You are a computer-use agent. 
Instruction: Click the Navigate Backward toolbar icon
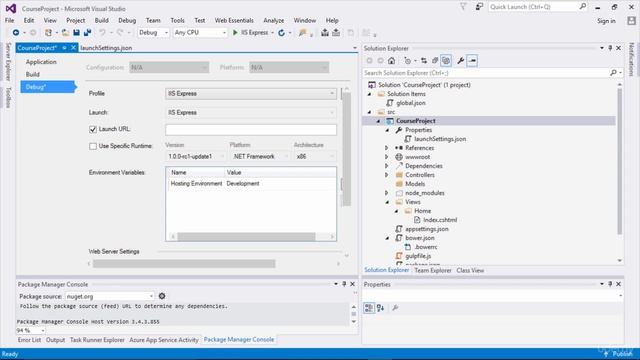click(16, 33)
